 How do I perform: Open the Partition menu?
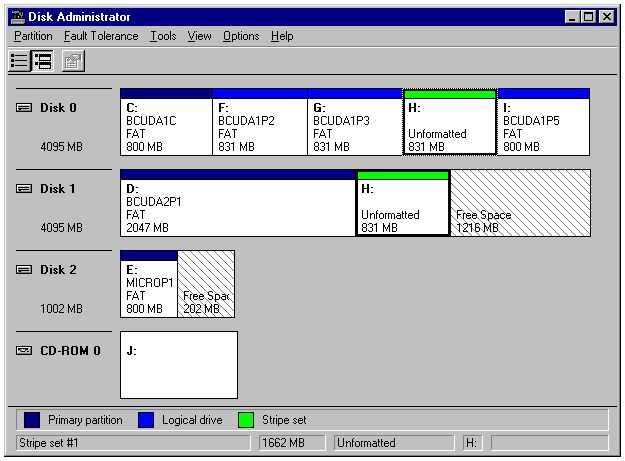33,36
